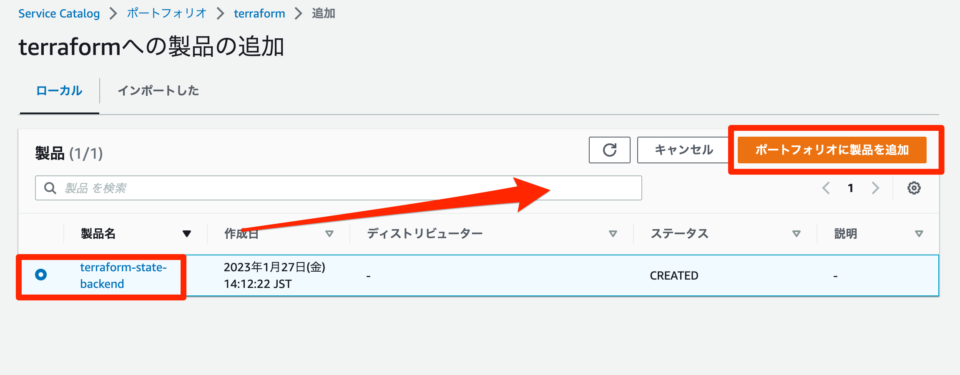This screenshot has height=375, width=960.
Task: Open ポートフォリオ breadcrumb link
Action: tap(167, 14)
